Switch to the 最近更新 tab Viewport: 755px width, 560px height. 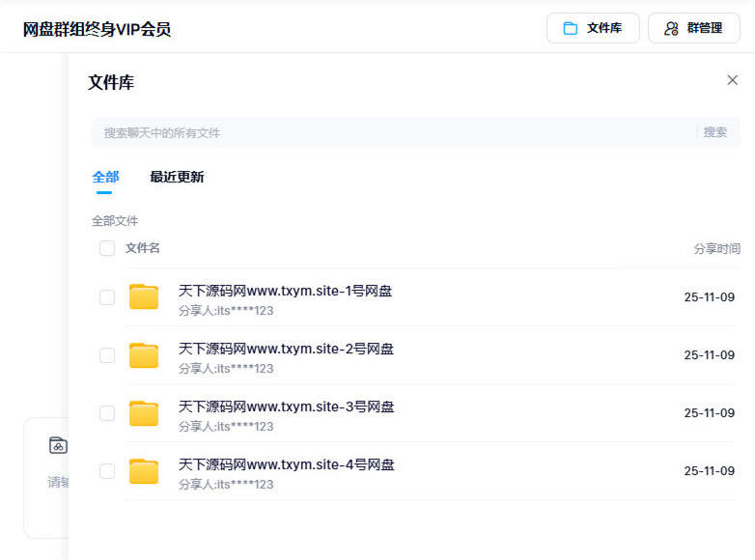pos(177,177)
